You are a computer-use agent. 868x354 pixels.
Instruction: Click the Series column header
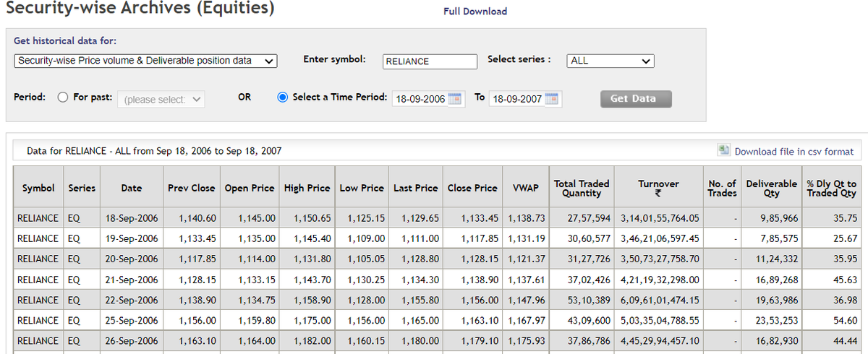82,188
